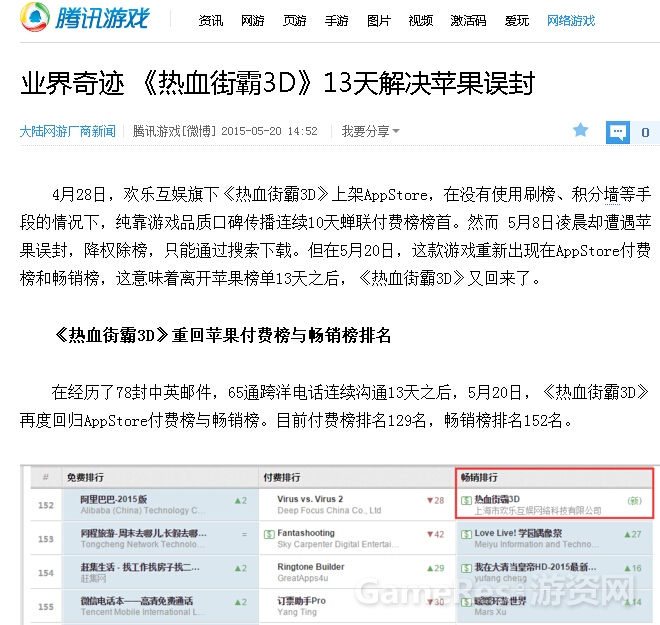This screenshot has width=660, height=625.
Task: Open the 视频 navigation tab
Action: pos(421,21)
